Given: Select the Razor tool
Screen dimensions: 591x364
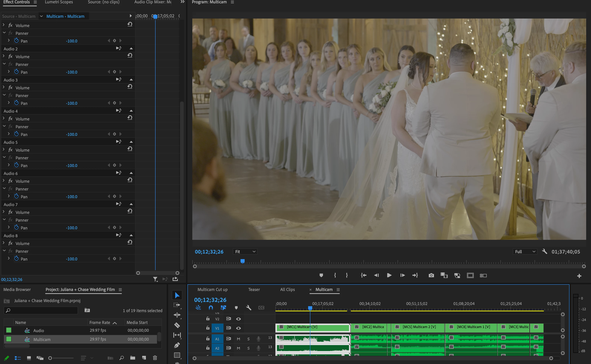Looking at the screenshot, I should (x=177, y=325).
